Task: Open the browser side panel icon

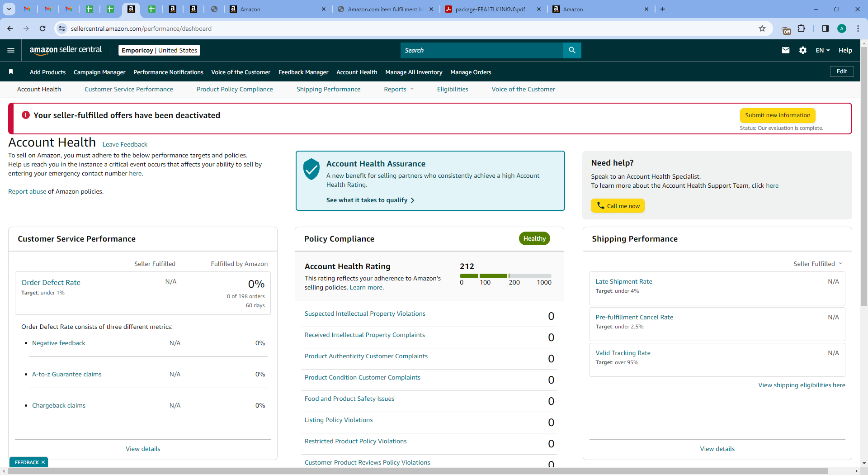Action: (x=826, y=28)
